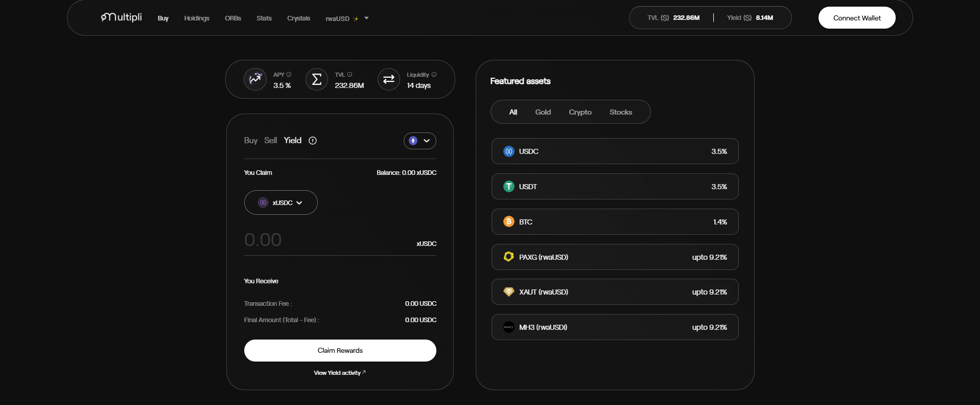Open the Ethereum network selector dropdown

point(420,141)
